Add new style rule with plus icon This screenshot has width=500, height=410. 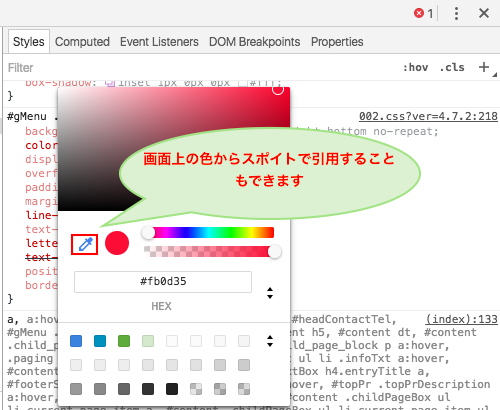pos(484,67)
